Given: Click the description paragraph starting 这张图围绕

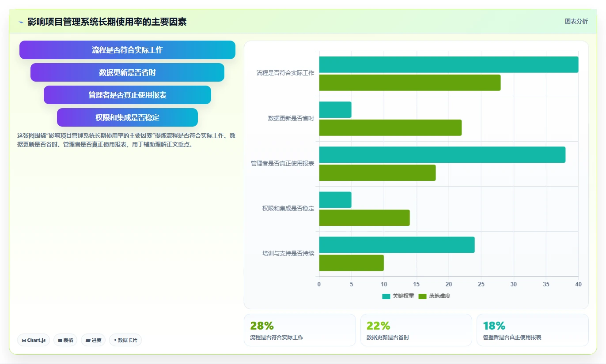Looking at the screenshot, I should 126,140.
